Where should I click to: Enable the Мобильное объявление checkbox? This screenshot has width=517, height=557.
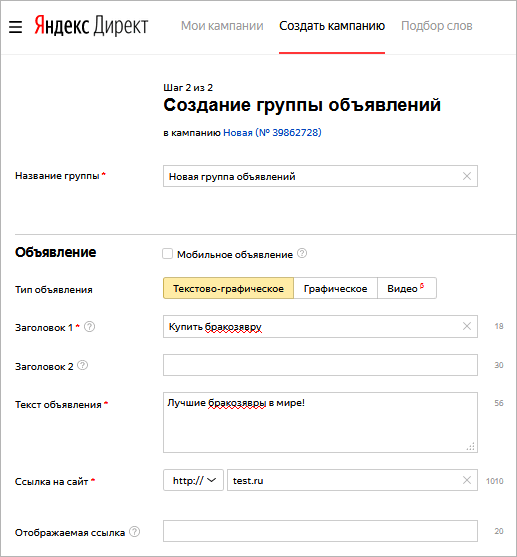pos(167,254)
